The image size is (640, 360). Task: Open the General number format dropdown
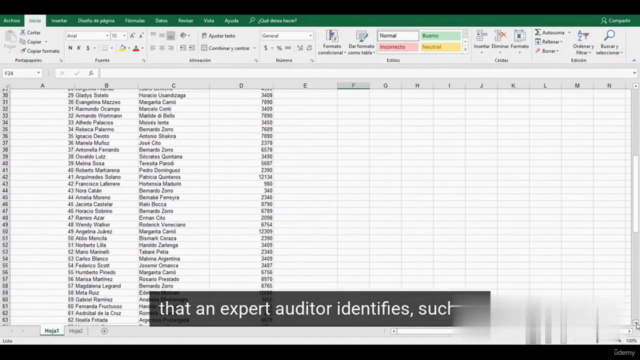pyautogui.click(x=311, y=36)
